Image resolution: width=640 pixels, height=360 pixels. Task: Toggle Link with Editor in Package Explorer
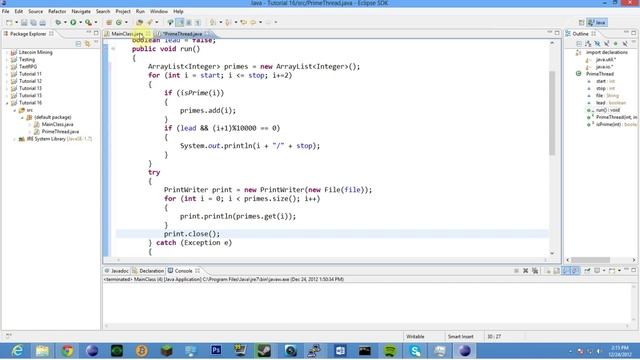(87, 44)
